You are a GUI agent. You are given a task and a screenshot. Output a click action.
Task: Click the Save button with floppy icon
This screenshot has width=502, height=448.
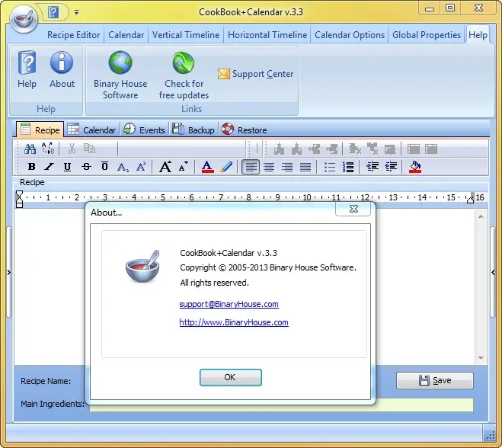tap(435, 380)
